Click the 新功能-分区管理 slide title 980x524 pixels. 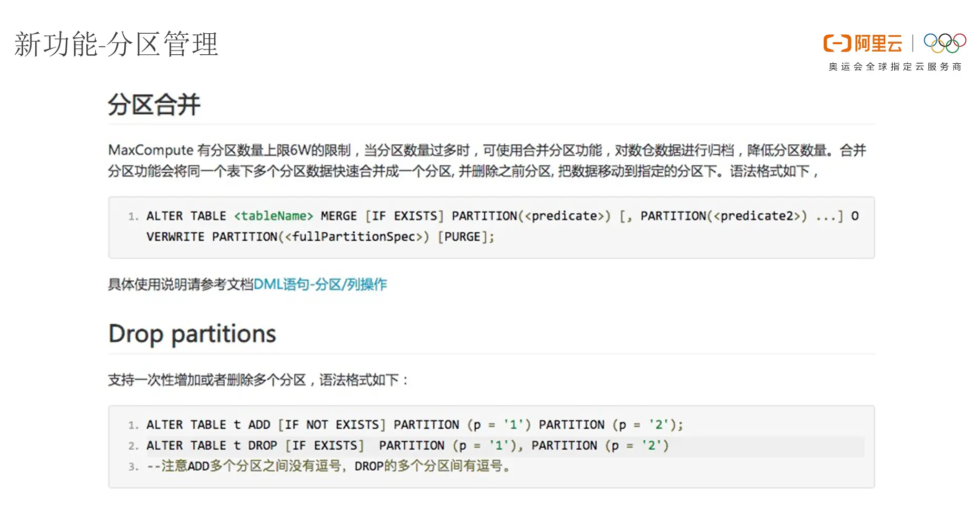(x=116, y=44)
